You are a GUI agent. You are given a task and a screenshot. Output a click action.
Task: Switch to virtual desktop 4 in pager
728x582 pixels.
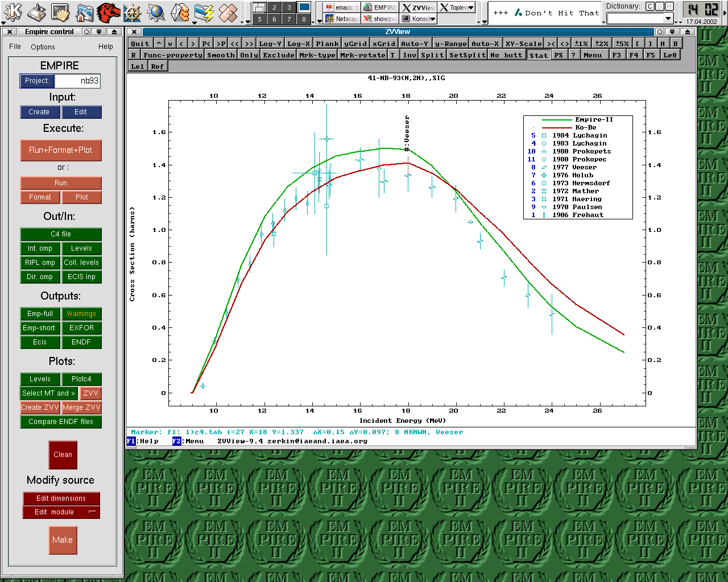[304, 7]
